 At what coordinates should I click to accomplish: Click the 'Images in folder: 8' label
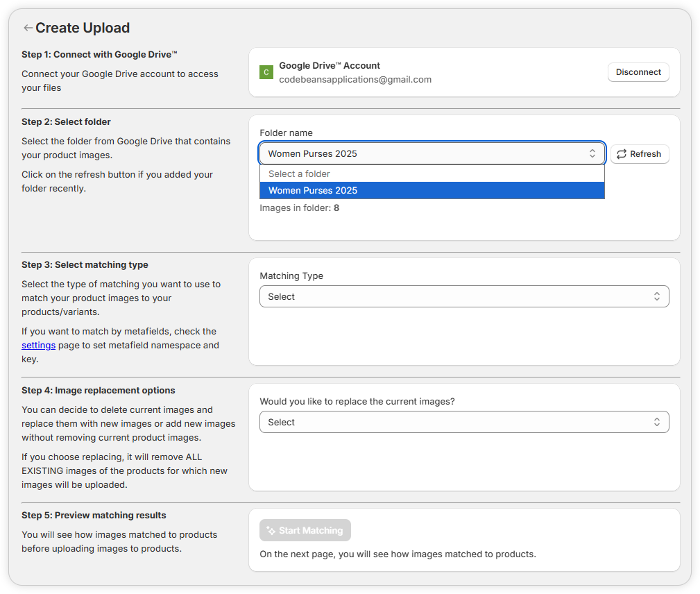point(299,207)
